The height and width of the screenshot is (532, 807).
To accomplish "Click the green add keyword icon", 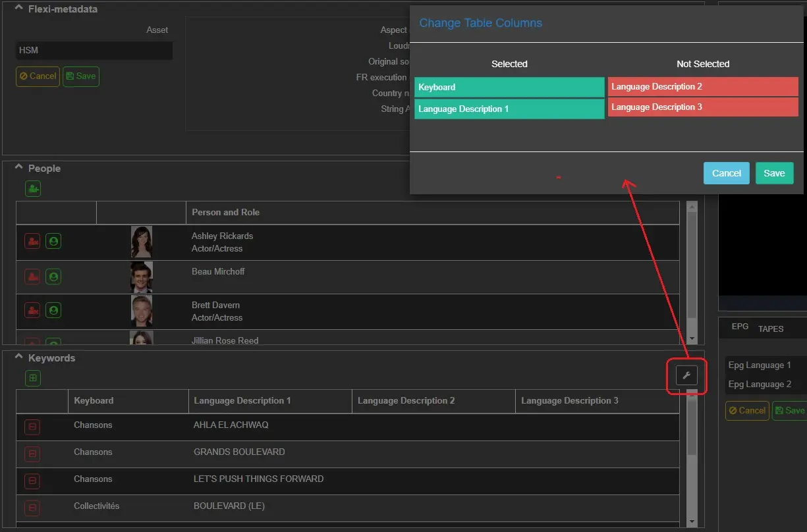I will pyautogui.click(x=33, y=378).
